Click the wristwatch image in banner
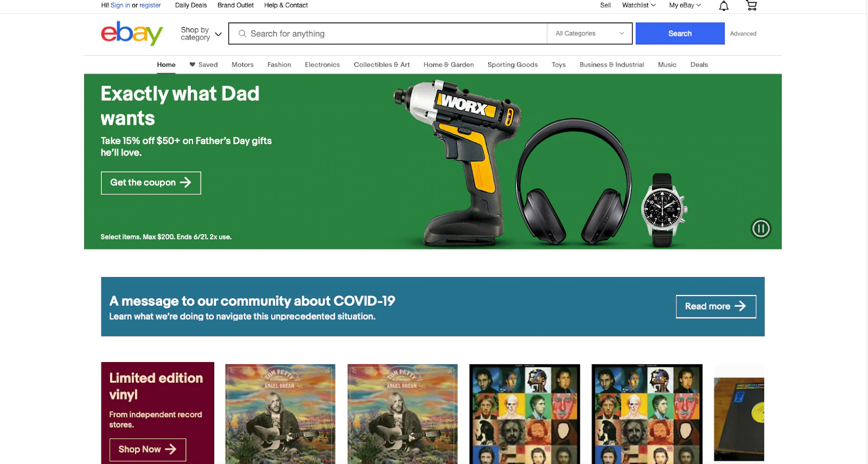Image resolution: width=868 pixels, height=464 pixels. (x=663, y=210)
